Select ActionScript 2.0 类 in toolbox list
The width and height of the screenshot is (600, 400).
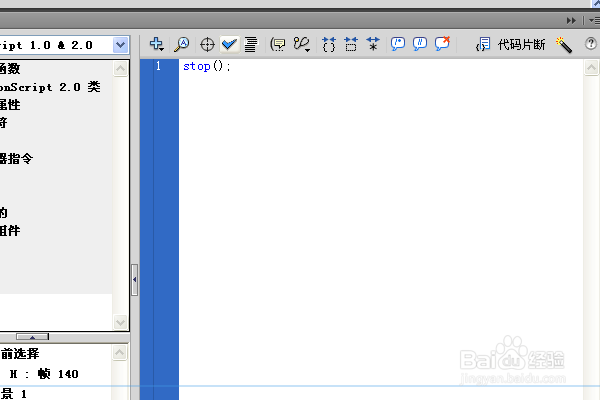[50, 87]
